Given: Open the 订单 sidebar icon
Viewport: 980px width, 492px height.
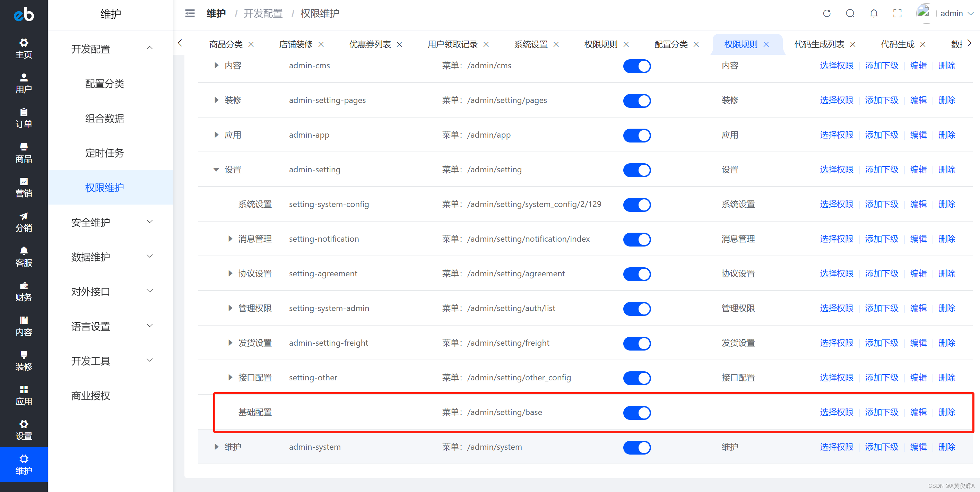Looking at the screenshot, I should [x=24, y=118].
